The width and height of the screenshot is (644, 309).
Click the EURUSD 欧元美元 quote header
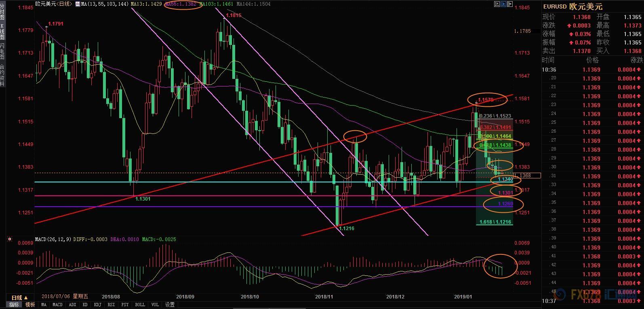(x=573, y=7)
